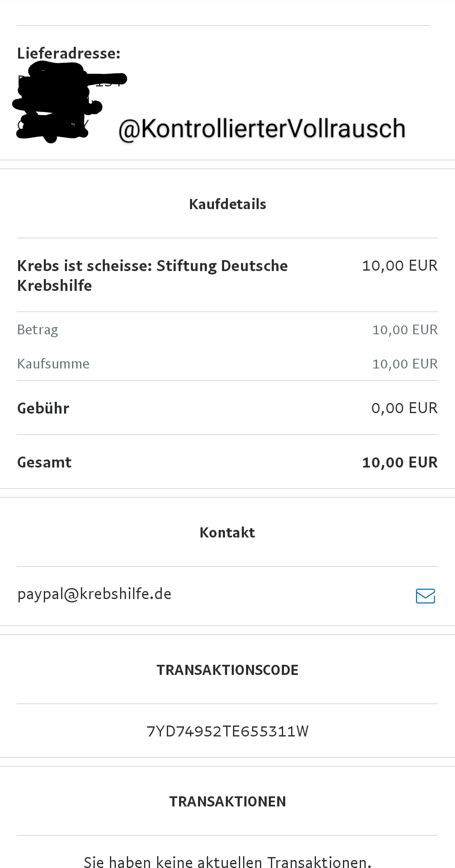Click the Gebühr label
Image resolution: width=455 pixels, height=868 pixels.
43,408
